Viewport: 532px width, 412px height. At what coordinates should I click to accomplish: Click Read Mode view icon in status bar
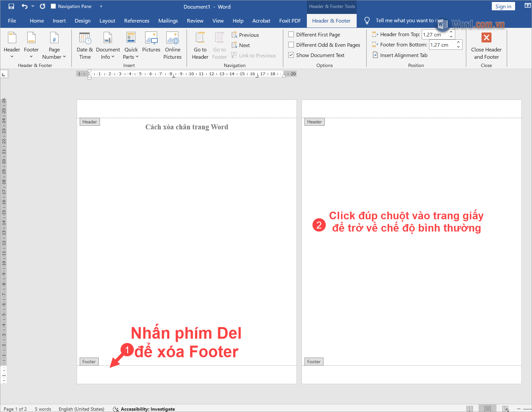(470, 409)
